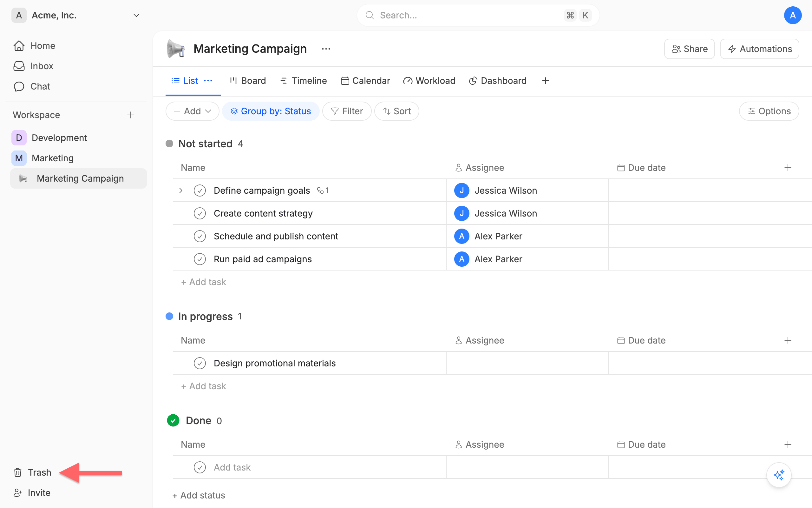Viewport: 812px width, 508px height.
Task: Set due date for Create content strategy
Action: [x=710, y=213]
